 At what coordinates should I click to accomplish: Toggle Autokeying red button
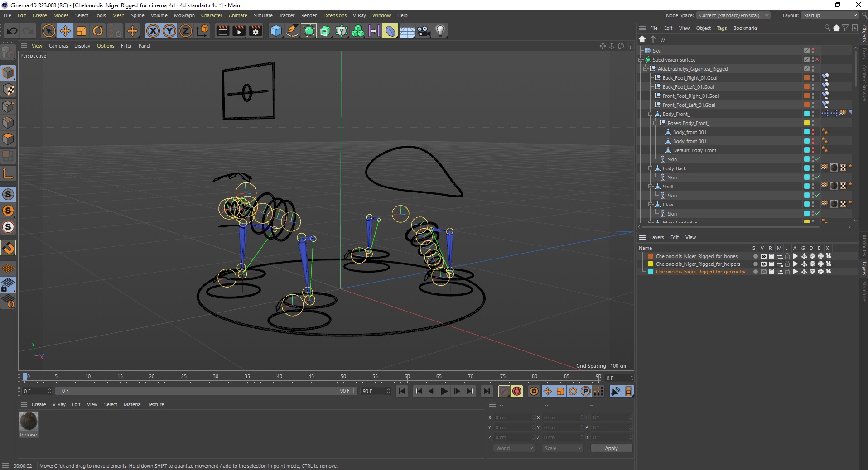click(x=517, y=391)
